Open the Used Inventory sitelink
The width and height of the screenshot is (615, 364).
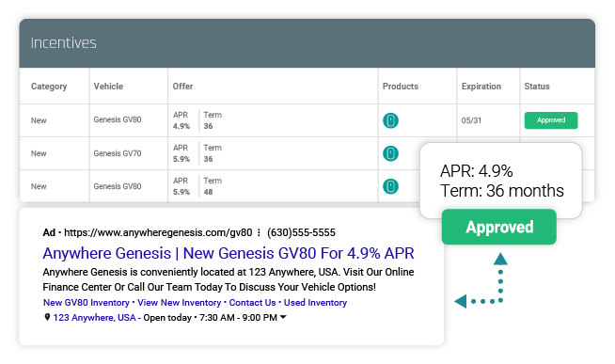[315, 303]
